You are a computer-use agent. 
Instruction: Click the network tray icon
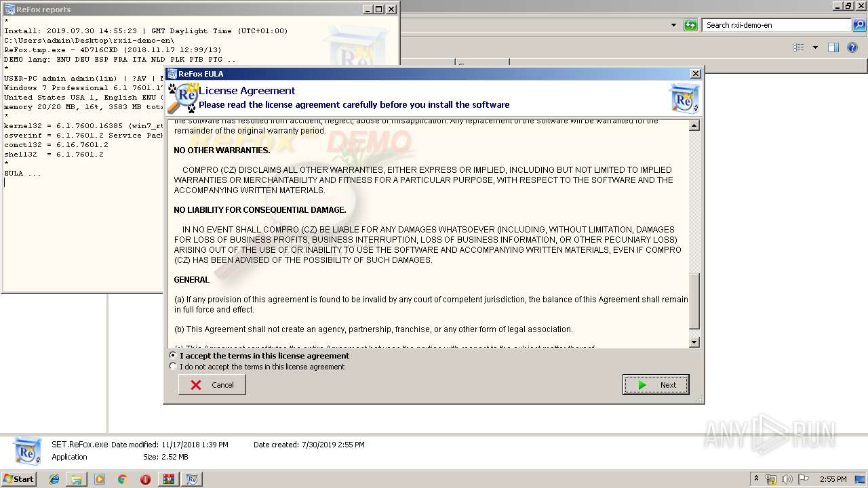point(771,479)
